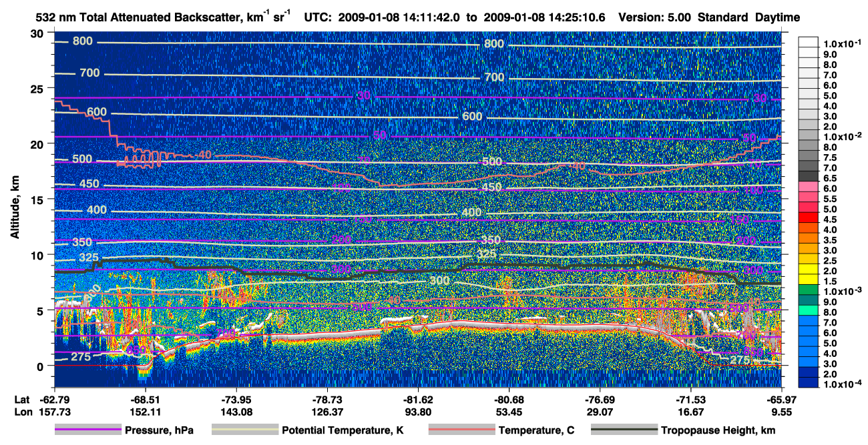Image resolution: width=868 pixels, height=445 pixels.
Task: Click the colorbar label 3.5
Action: pos(829,240)
